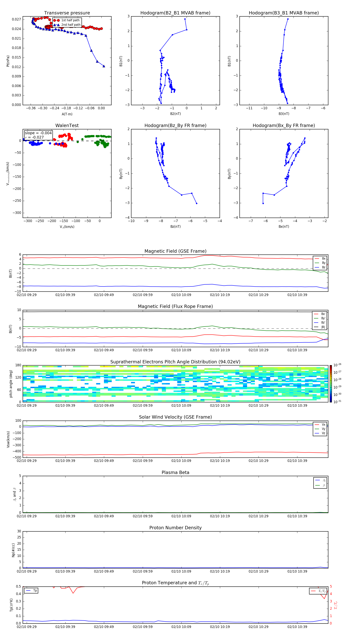Click the 'Np(#/cc)' axis label
Viewport: 351px width, 644px height.
point(13,550)
